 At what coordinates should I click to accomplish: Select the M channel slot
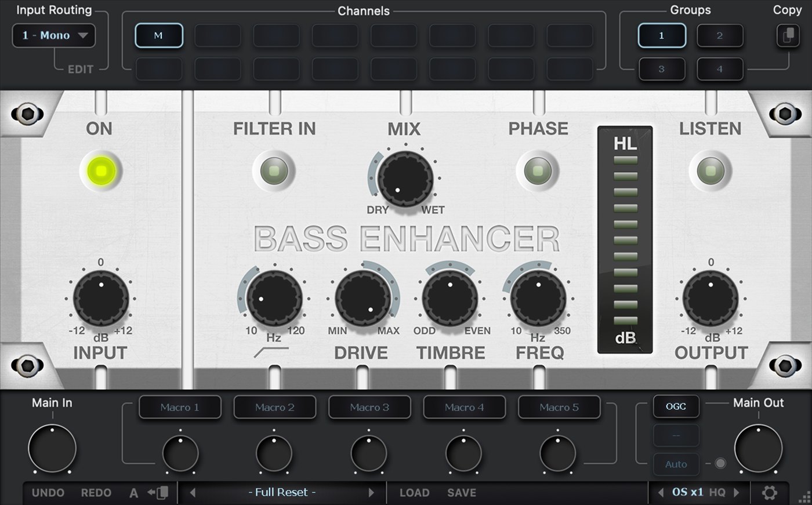click(159, 35)
